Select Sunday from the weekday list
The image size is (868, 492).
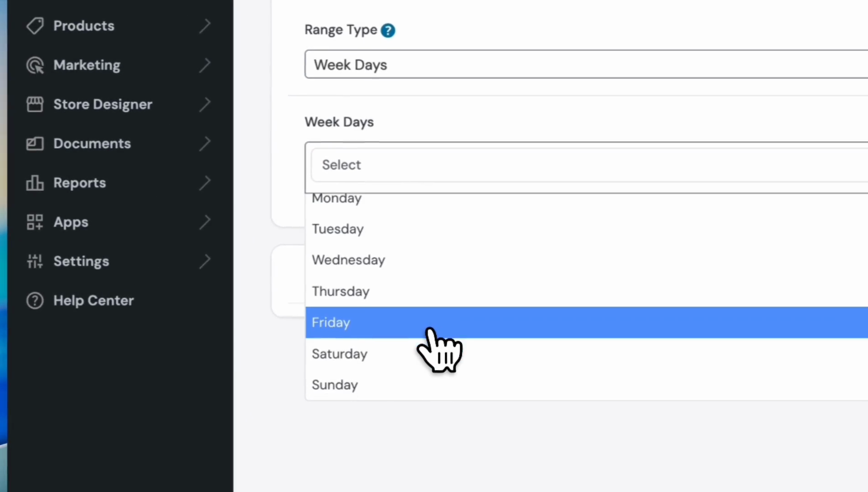[x=335, y=385]
